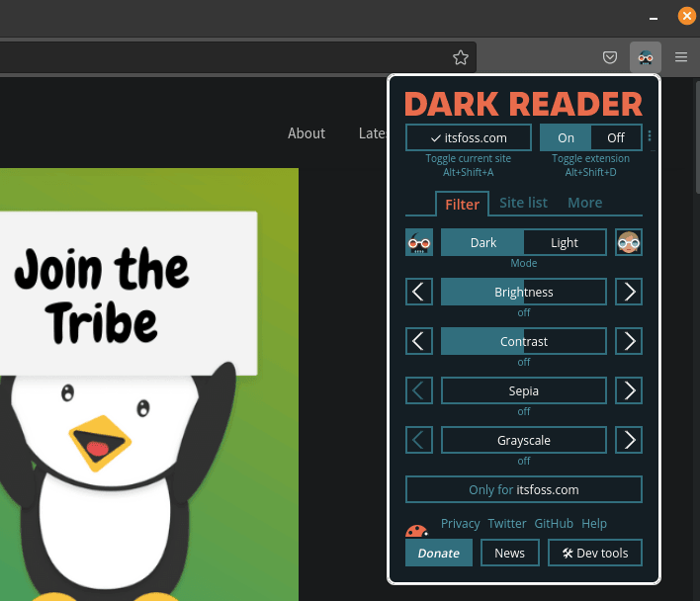Select the Light mode option
Viewport: 700px width, 601px height.
pyautogui.click(x=565, y=242)
